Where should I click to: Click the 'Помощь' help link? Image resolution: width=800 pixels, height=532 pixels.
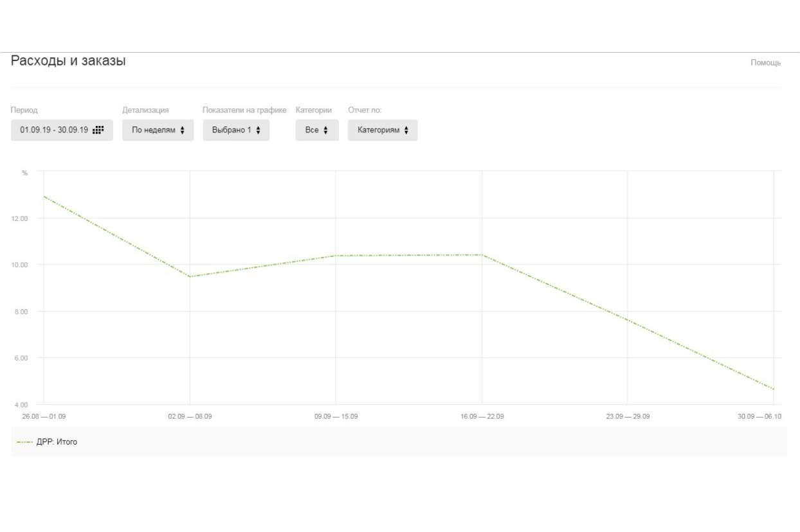[x=765, y=62]
